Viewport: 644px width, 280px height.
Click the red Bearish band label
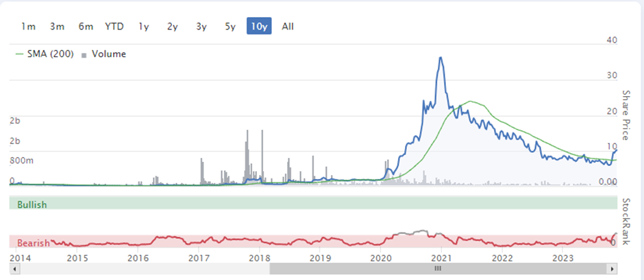[34, 242]
